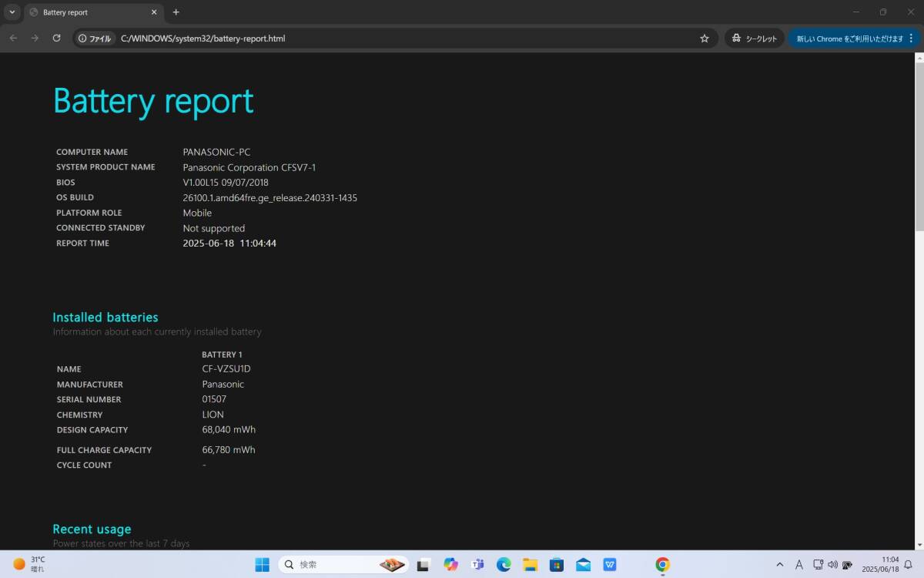Close the Battery report tab
This screenshot has width=924, height=578.
(154, 12)
